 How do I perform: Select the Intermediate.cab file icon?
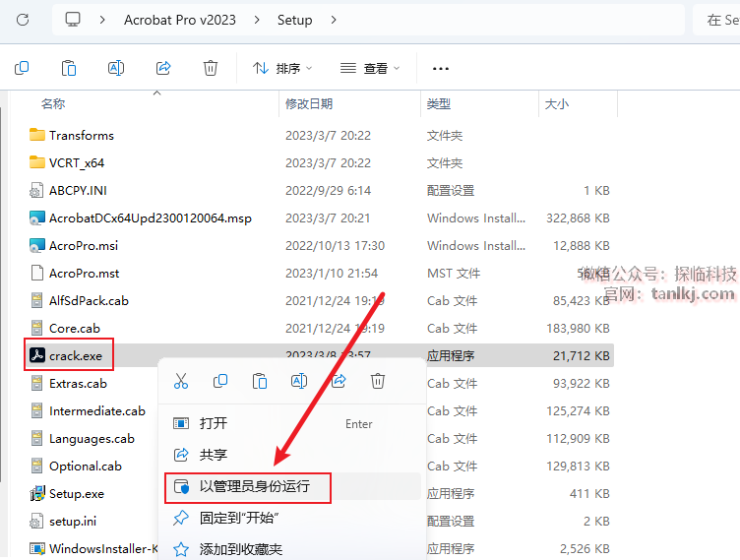coord(36,410)
